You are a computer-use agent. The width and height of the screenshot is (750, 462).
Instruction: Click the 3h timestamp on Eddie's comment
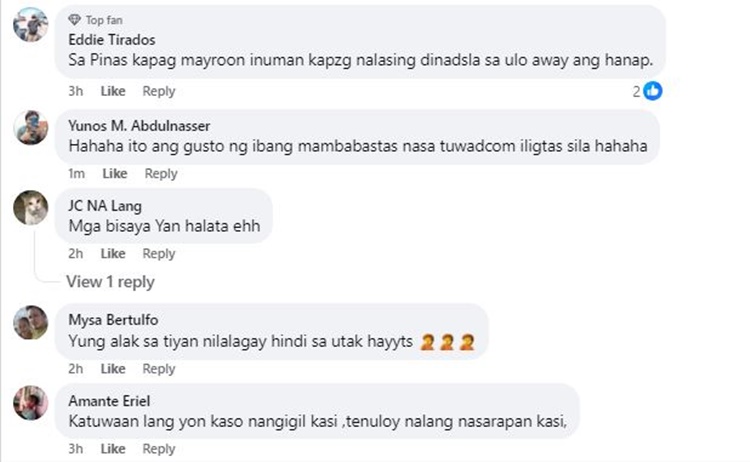coord(76,91)
